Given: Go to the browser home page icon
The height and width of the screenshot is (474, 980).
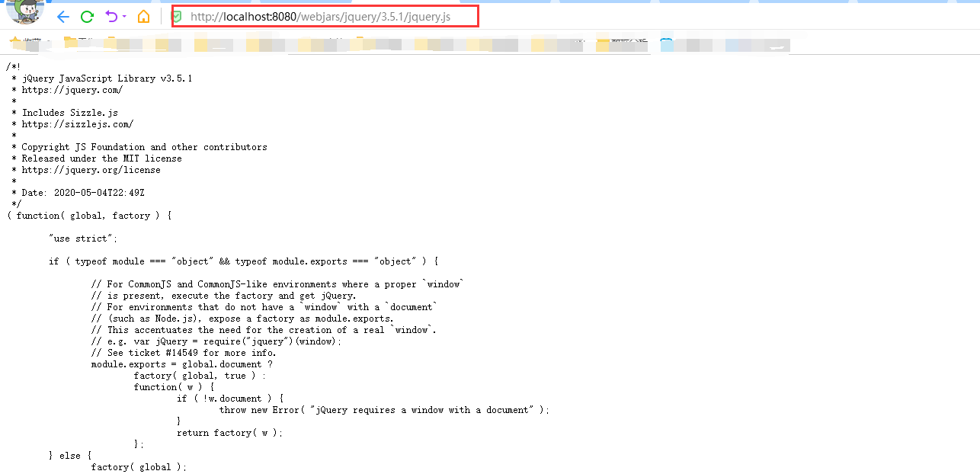Looking at the screenshot, I should [x=143, y=17].
